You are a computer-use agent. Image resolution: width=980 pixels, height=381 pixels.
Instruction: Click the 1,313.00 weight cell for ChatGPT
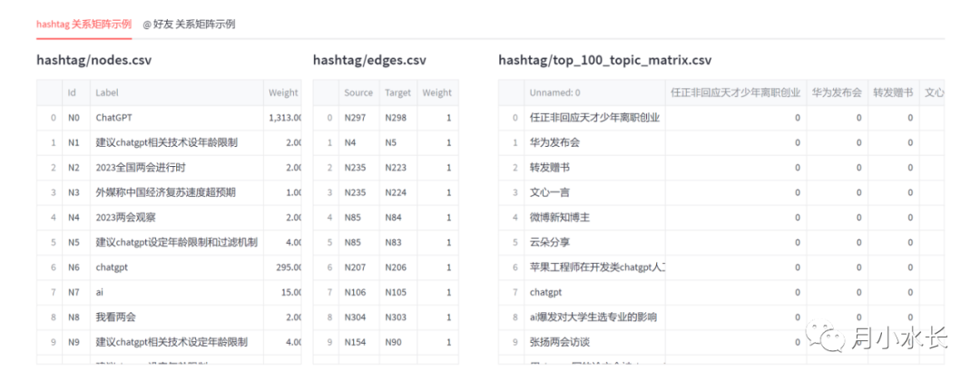click(x=282, y=117)
